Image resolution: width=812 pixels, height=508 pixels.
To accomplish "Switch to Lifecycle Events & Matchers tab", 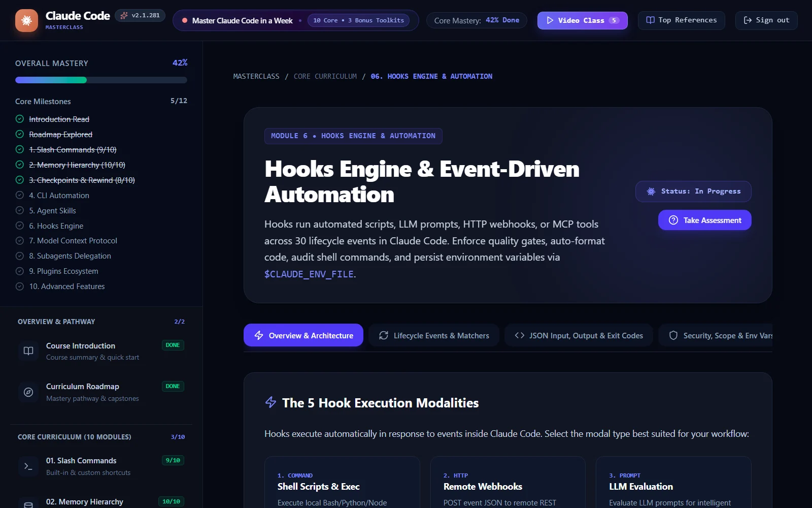I will point(434,335).
